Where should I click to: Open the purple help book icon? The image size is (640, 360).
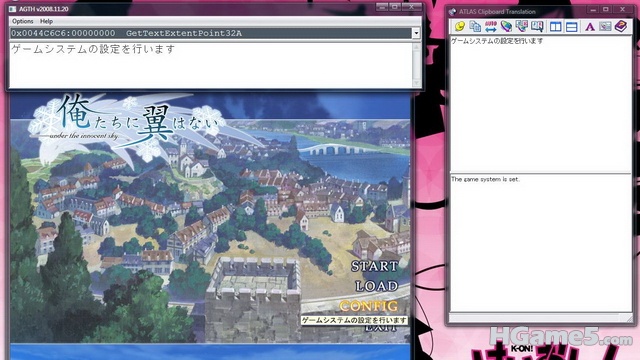[621, 27]
